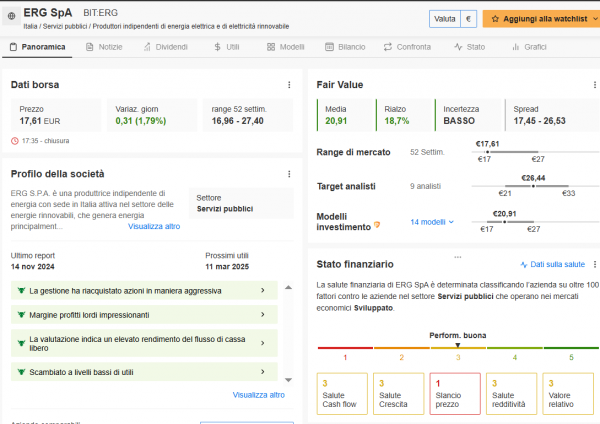Image resolution: width=600 pixels, height=424 pixels.
Task: Open Profilo della società three-dot menu
Action: pos(289,174)
